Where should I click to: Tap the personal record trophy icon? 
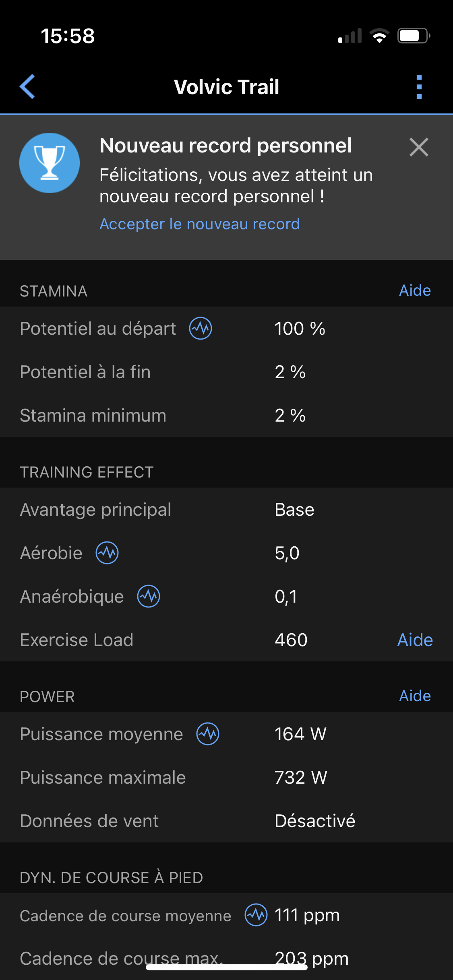(x=50, y=163)
